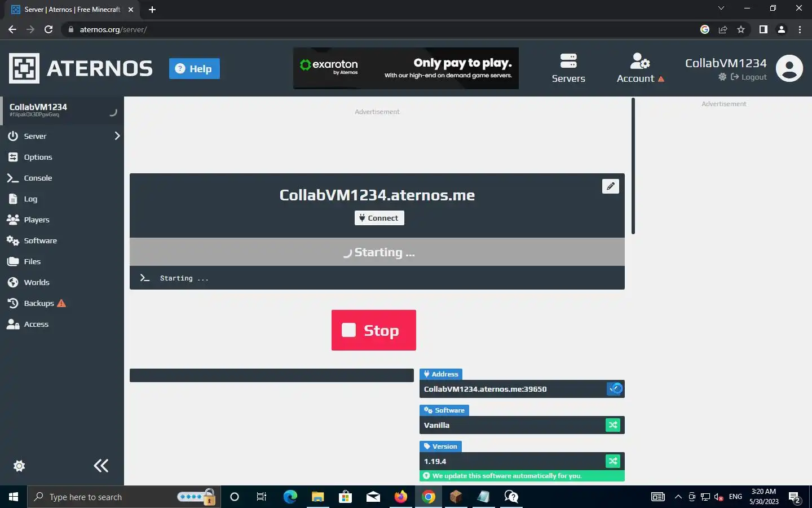Open the Account menu icon
Image resolution: width=812 pixels, height=508 pixels.
click(x=640, y=60)
